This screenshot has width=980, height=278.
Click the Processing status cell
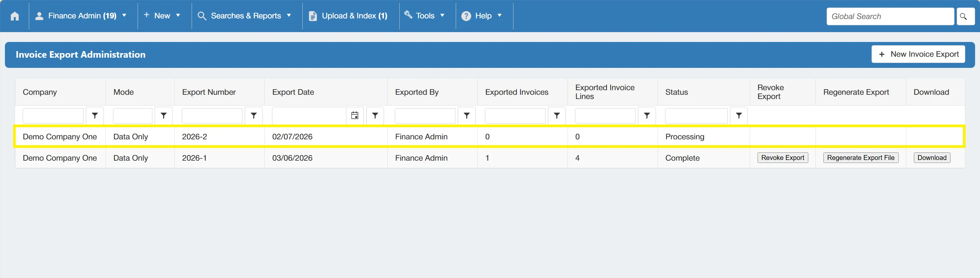click(x=703, y=137)
